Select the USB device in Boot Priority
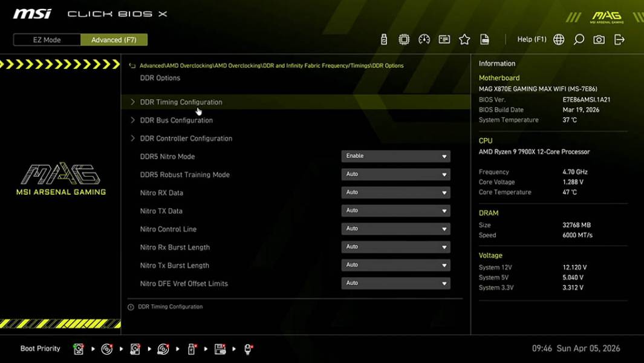The image size is (644, 363). (191, 348)
